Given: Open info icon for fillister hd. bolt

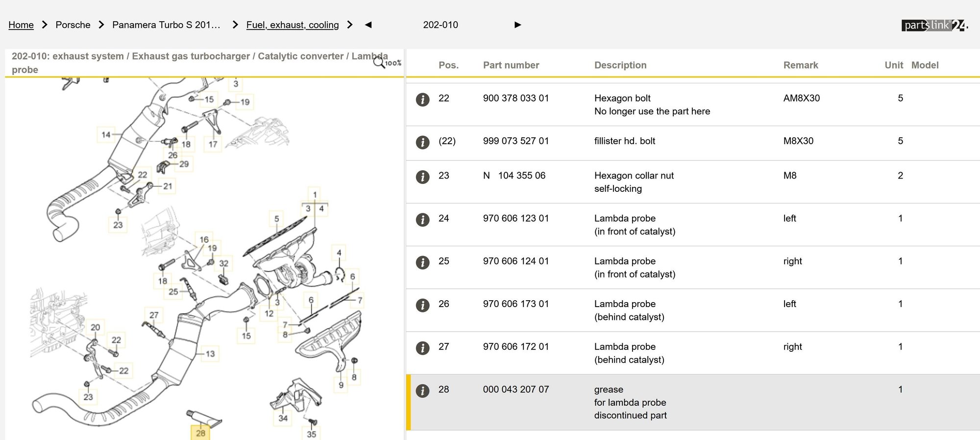Looking at the screenshot, I should click(x=422, y=142).
